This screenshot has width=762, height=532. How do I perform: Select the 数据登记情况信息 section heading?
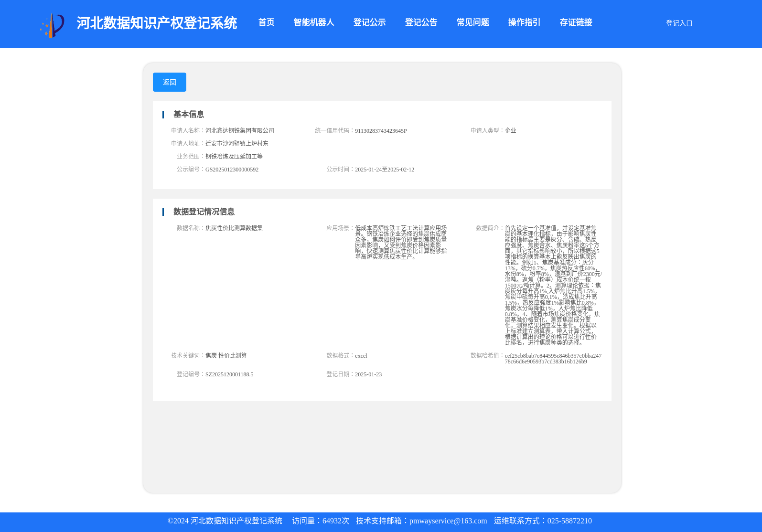pos(204,212)
